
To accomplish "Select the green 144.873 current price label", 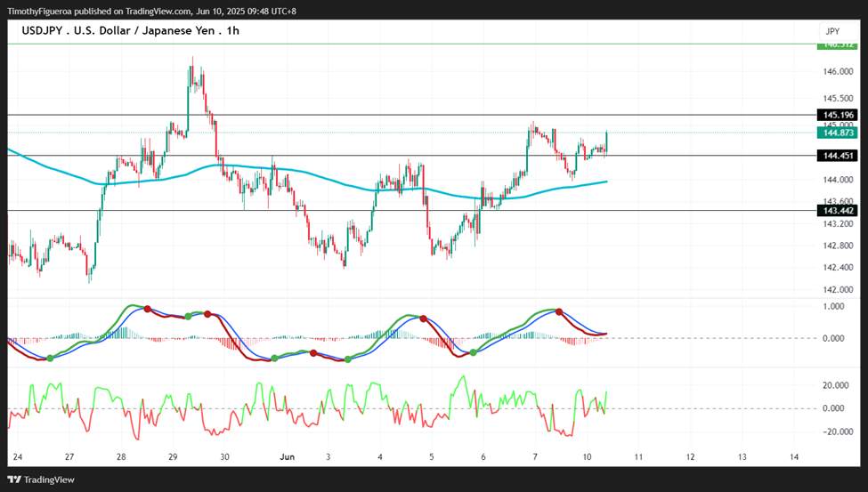I will pos(838,133).
